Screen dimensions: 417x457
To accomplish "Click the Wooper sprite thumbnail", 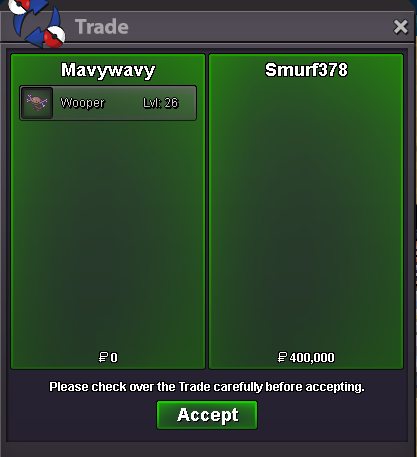I will coord(37,103).
